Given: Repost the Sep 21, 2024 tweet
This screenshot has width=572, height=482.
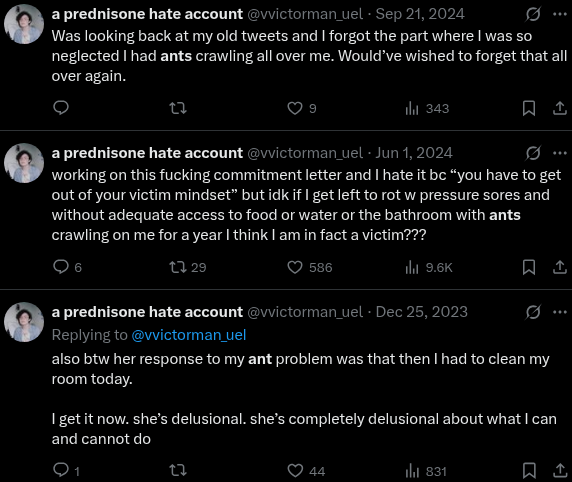Looking at the screenshot, I should 178,108.
